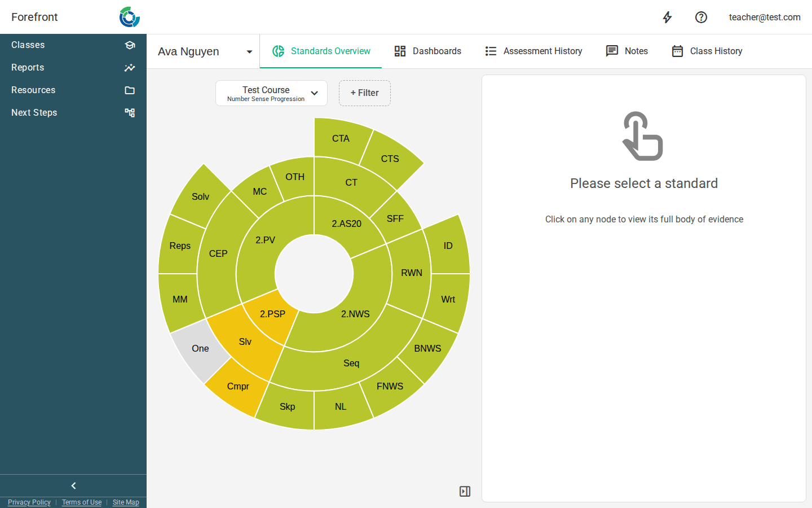Screen dimensions: 812x508
Task: Open the Terms of Use link
Action: tap(82, 502)
